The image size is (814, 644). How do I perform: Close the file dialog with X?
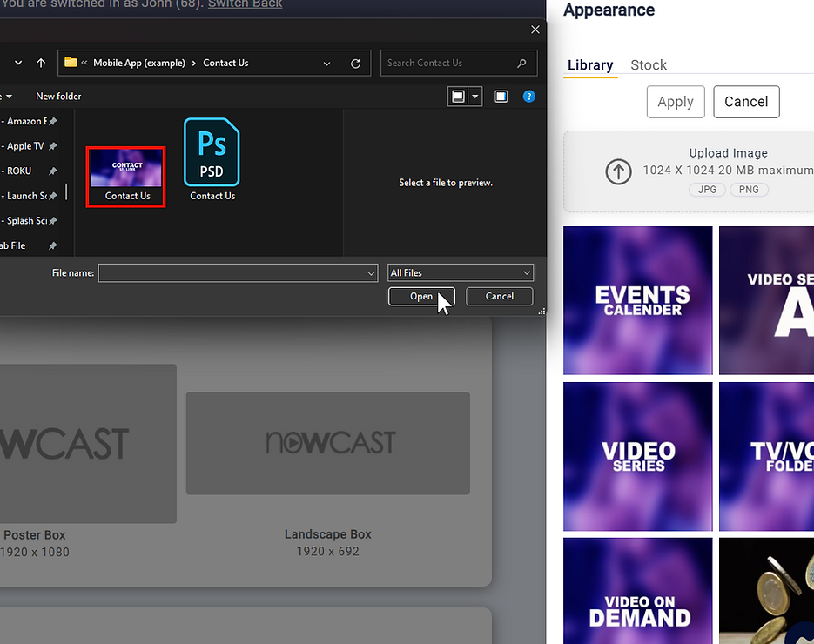click(x=535, y=30)
